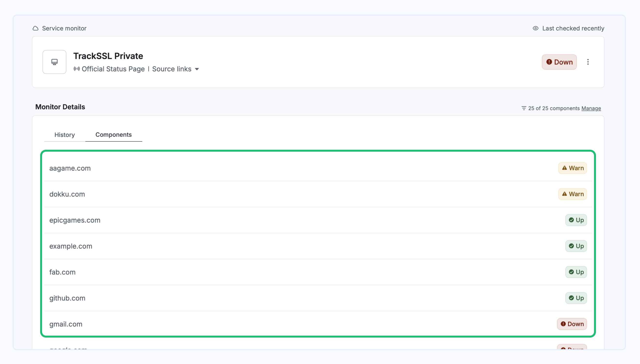
Task: Switch to the History tab
Action: (x=65, y=135)
